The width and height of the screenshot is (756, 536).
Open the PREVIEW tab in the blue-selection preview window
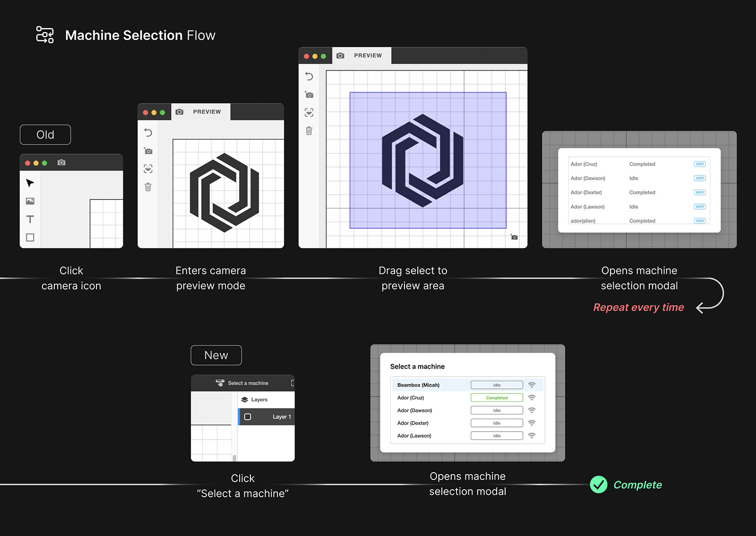tap(361, 56)
